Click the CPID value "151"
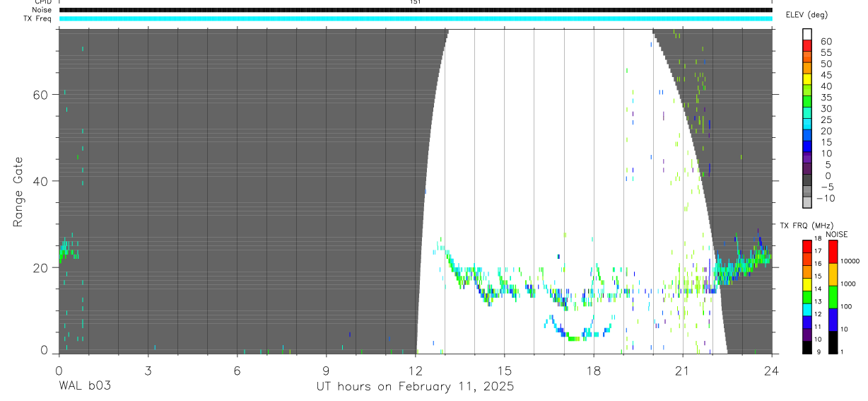Screen dimensions: 868x401 (416, 2)
